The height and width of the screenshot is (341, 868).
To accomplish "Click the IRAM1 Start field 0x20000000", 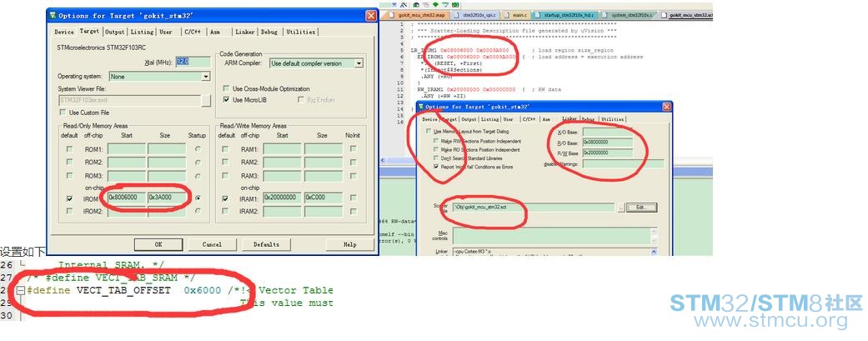I will (x=283, y=198).
